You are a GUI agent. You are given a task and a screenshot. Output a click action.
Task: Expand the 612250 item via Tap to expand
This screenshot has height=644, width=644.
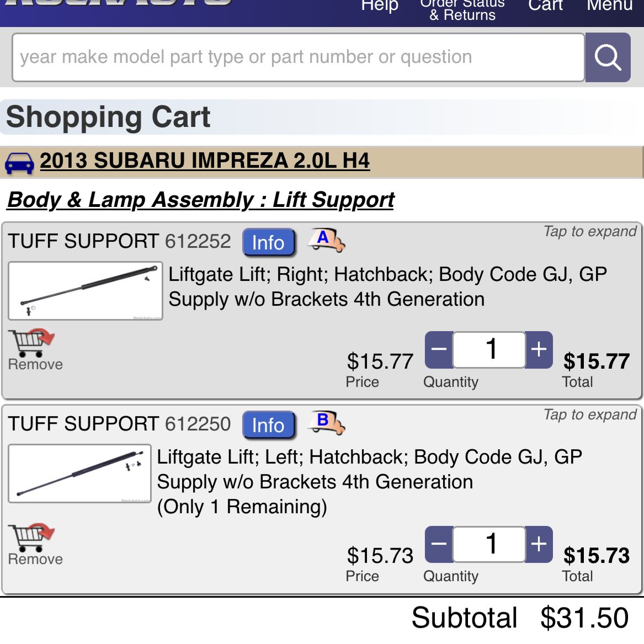click(x=589, y=415)
